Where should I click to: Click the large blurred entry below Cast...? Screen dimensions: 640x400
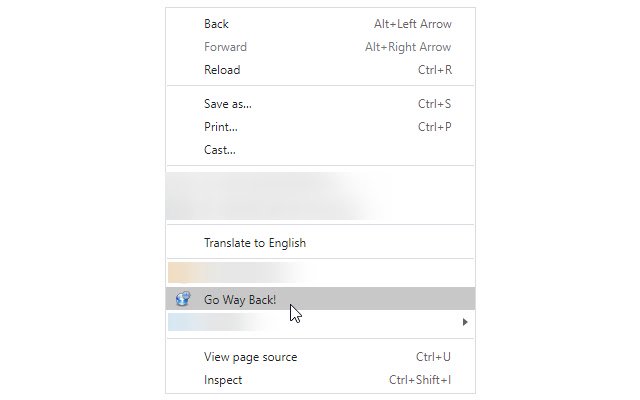click(320, 196)
